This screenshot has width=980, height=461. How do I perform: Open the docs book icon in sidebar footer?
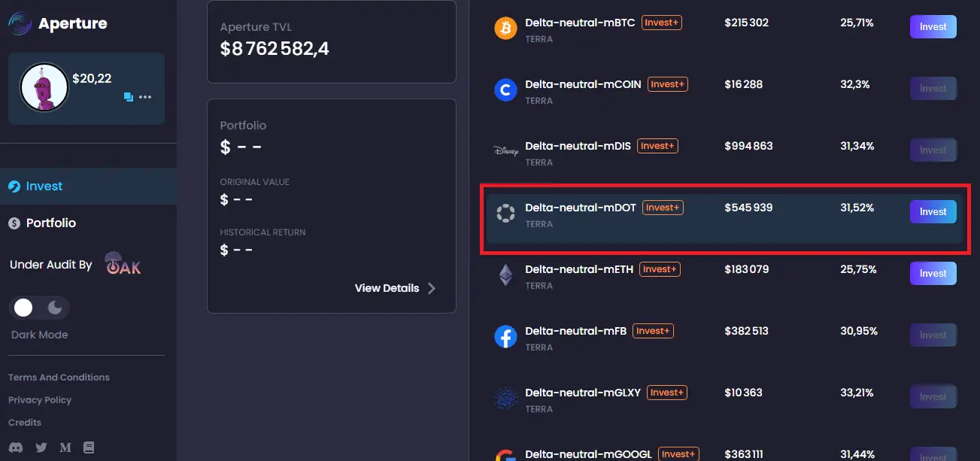coord(89,447)
